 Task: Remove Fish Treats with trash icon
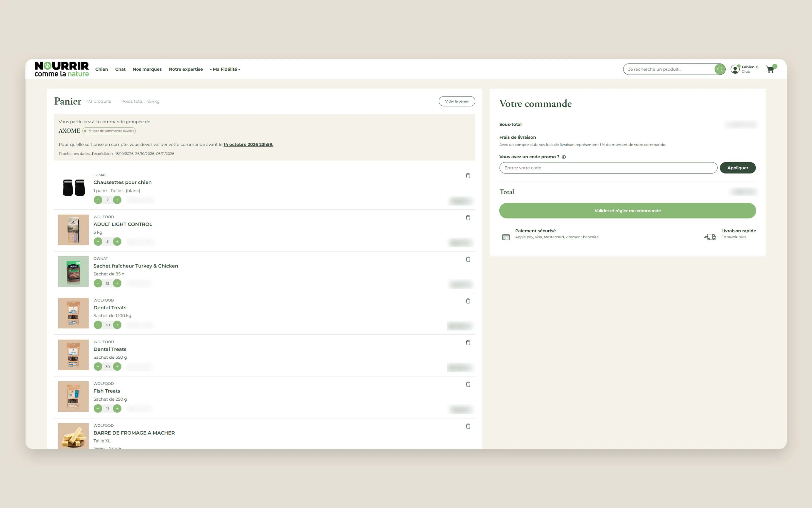[x=468, y=384]
